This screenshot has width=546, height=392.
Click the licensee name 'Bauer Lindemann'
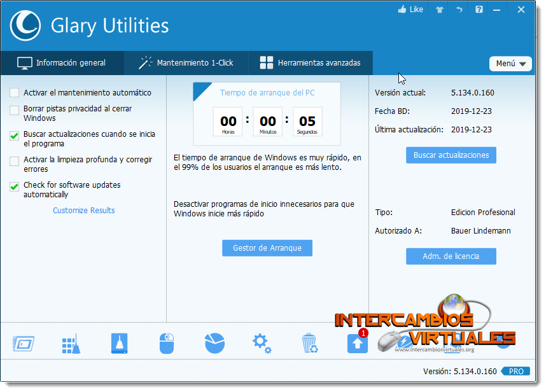[481, 231]
